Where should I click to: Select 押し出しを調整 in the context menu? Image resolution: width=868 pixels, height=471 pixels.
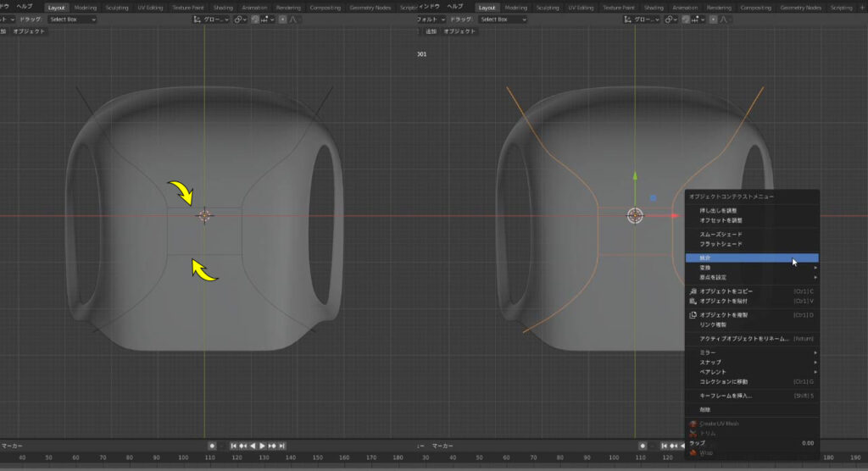click(x=752, y=210)
